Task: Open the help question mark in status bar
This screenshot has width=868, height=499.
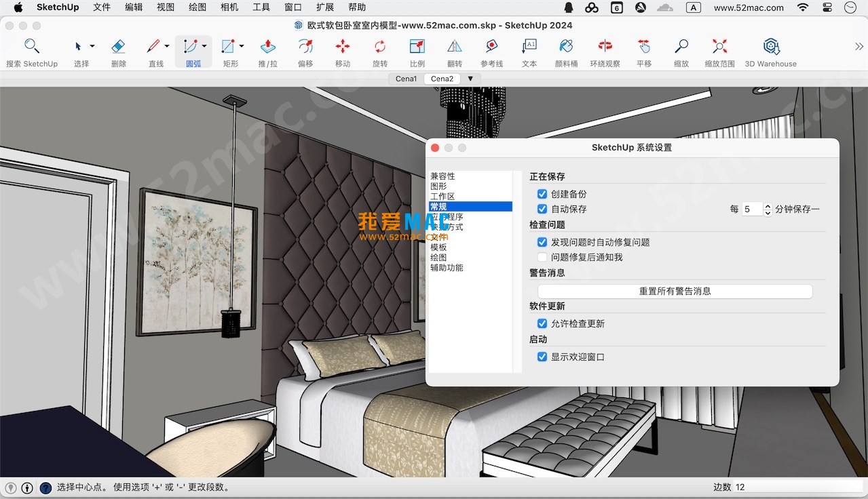Action: [x=45, y=487]
